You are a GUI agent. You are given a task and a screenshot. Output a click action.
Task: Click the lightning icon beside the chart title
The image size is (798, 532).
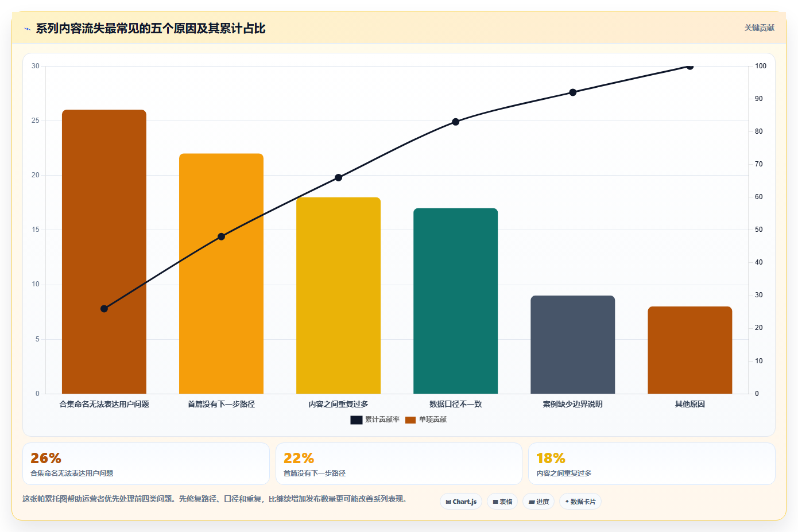[x=27, y=29]
